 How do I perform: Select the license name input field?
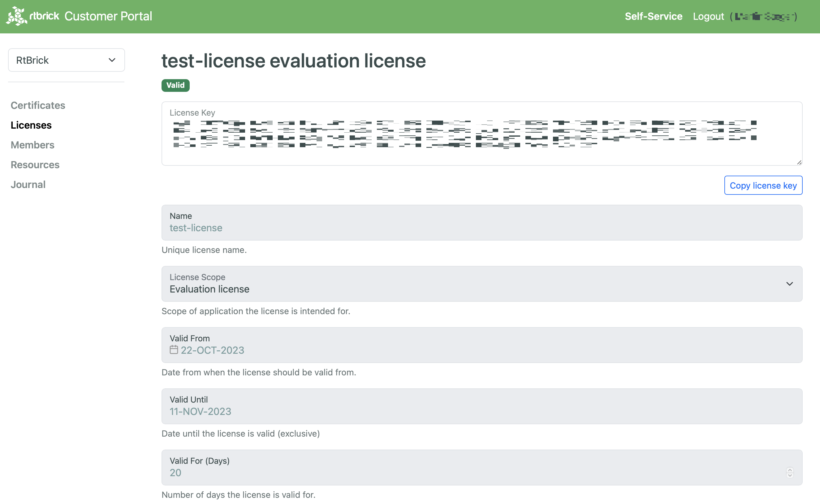tap(481, 228)
